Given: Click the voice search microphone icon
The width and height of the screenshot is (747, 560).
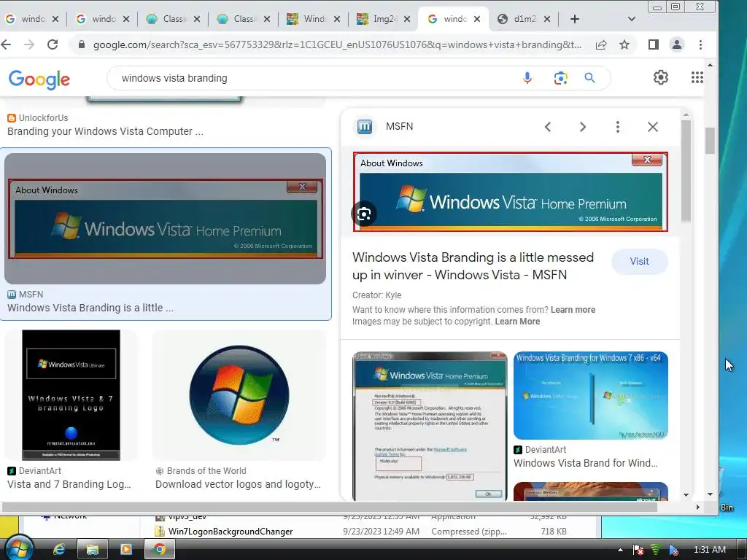Looking at the screenshot, I should (527, 78).
